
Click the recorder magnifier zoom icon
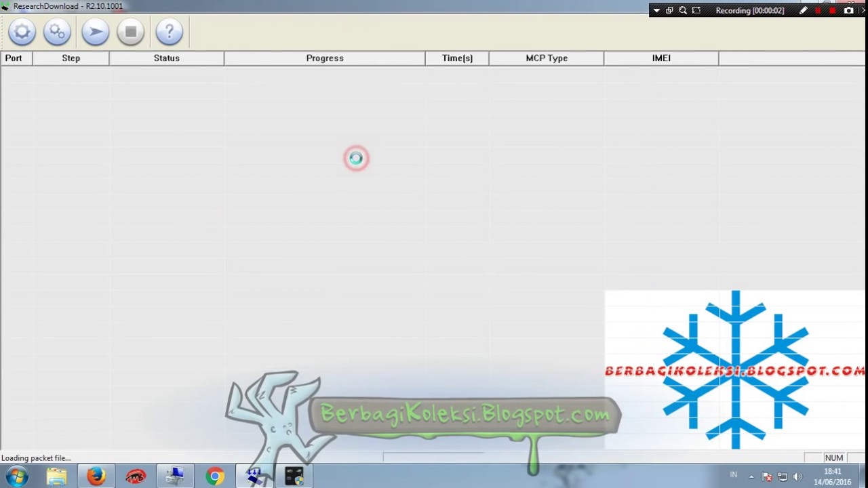[683, 11]
